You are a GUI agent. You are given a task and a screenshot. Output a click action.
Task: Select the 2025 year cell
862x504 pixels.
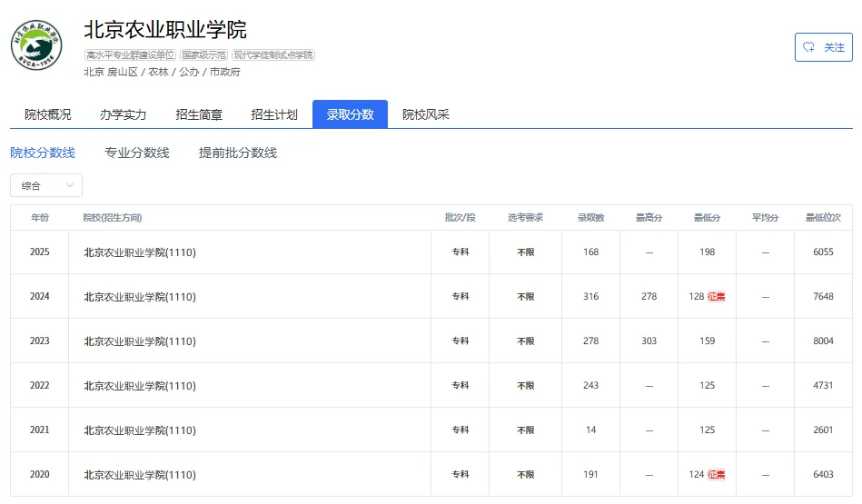point(40,252)
